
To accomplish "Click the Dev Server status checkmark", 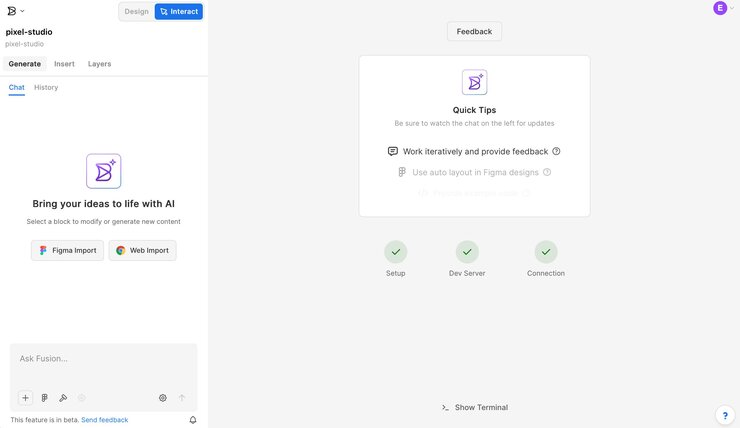I will (467, 252).
